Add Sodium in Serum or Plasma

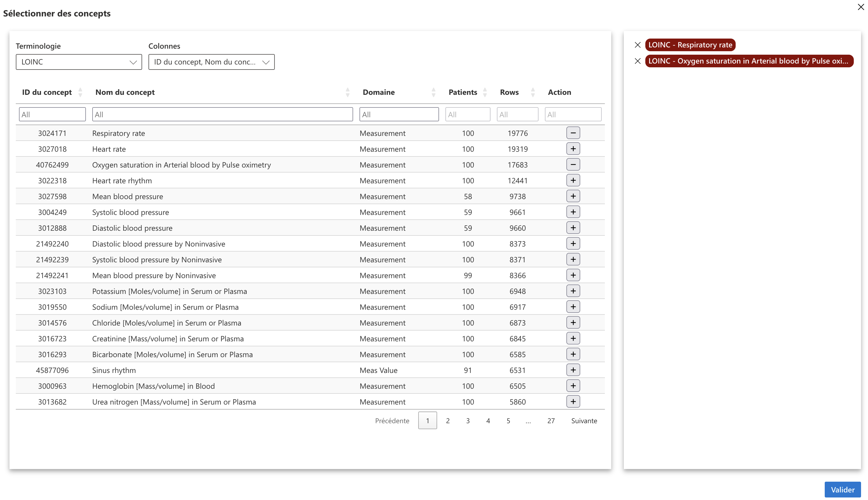tap(573, 307)
